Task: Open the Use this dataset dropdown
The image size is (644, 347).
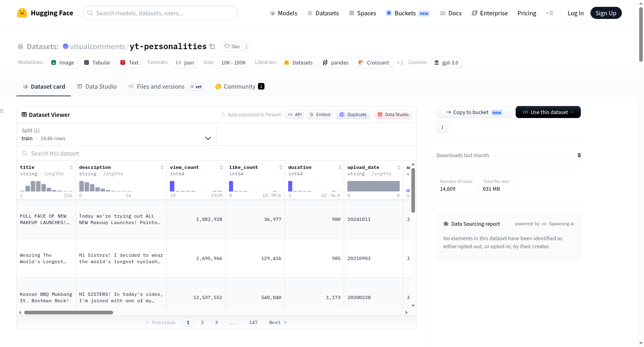Action: (548, 112)
